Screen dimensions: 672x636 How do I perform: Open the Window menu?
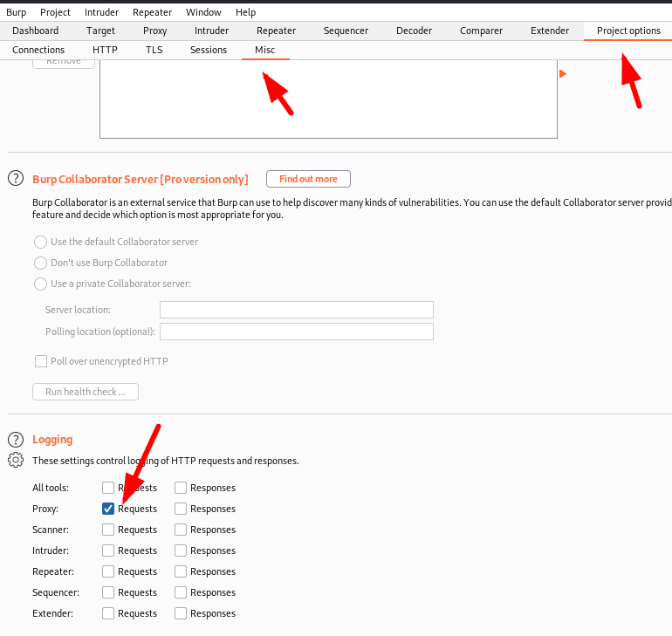pyautogui.click(x=203, y=12)
